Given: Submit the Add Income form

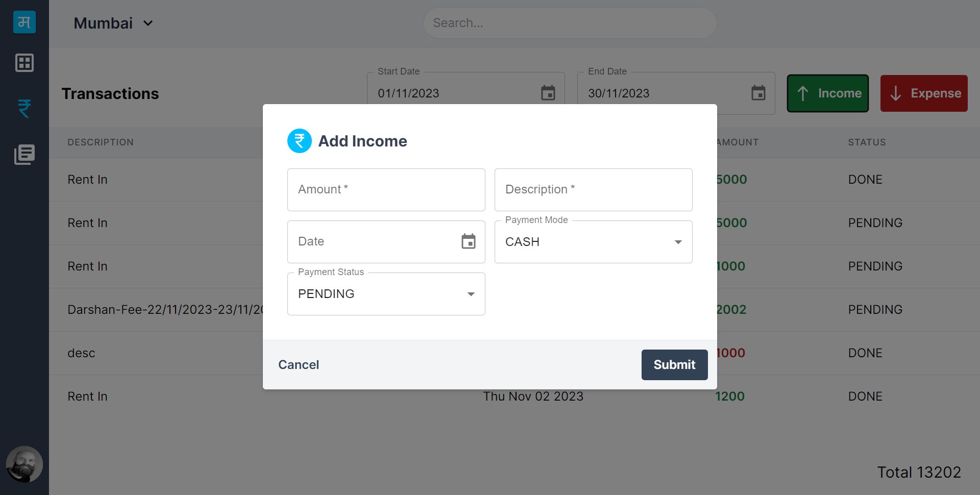Looking at the screenshot, I should (x=675, y=365).
